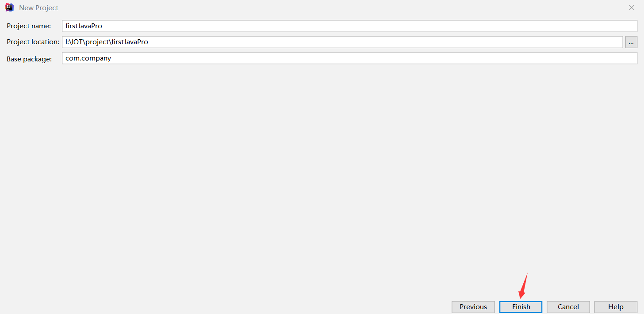Screen dimensions: 644x314
Task: Click the blank title bar area beside the title
Action: pos(341,8)
